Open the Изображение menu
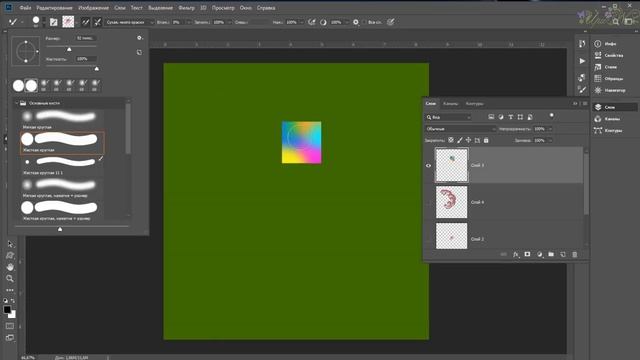Viewport: 640px width, 360px height. point(93,8)
